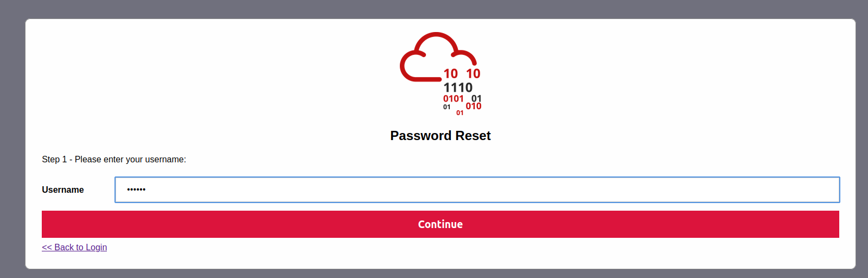
Task: Click the Step 1 instruction text
Action: click(x=114, y=159)
